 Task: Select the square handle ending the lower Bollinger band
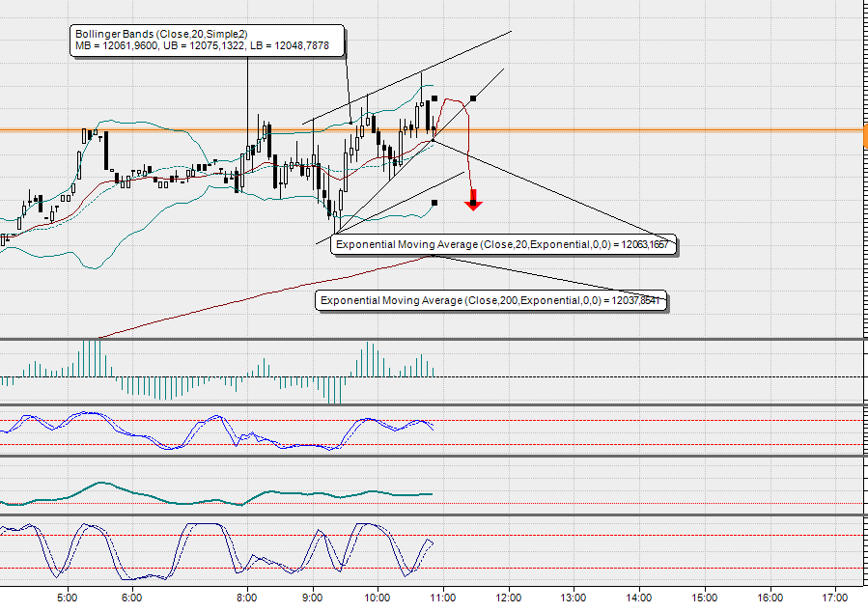click(x=434, y=203)
